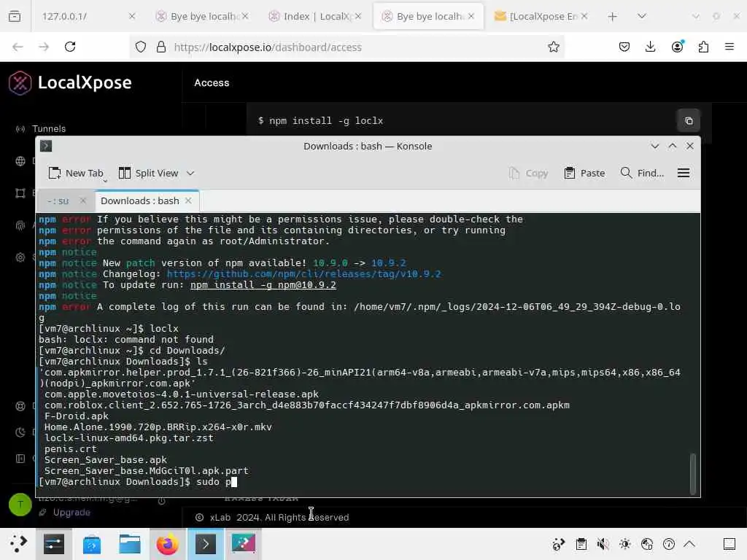Reload the current page
747x560 pixels.
point(70,47)
